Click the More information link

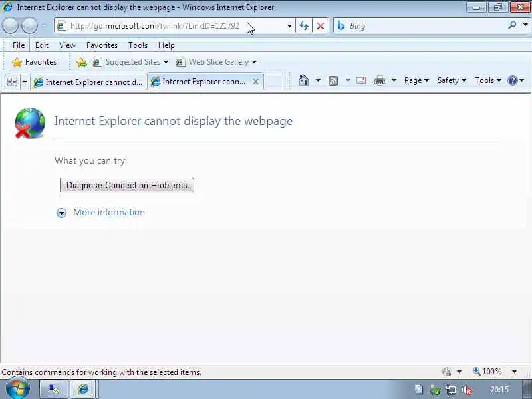click(x=109, y=212)
